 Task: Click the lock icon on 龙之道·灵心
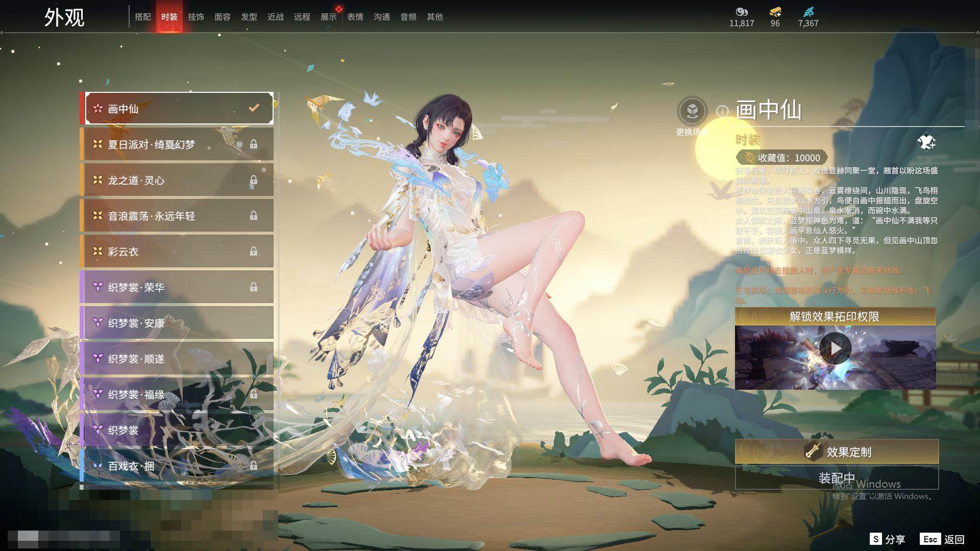pos(253,181)
